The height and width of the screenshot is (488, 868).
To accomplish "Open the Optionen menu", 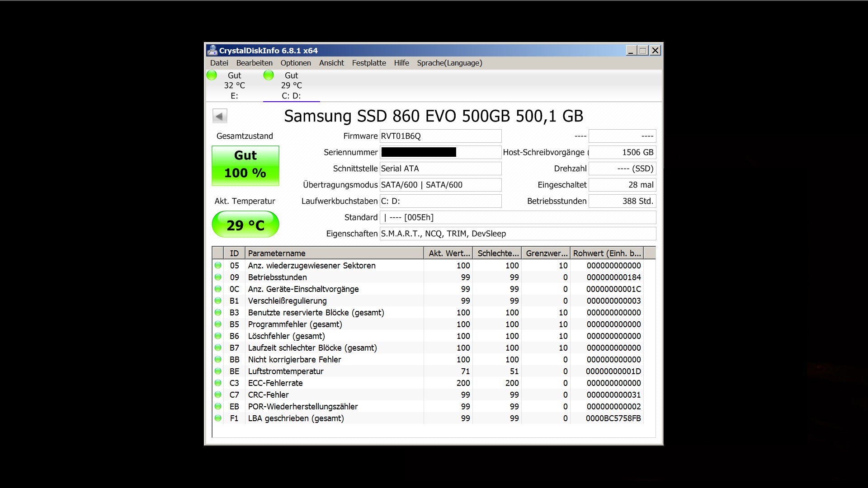I will [296, 63].
